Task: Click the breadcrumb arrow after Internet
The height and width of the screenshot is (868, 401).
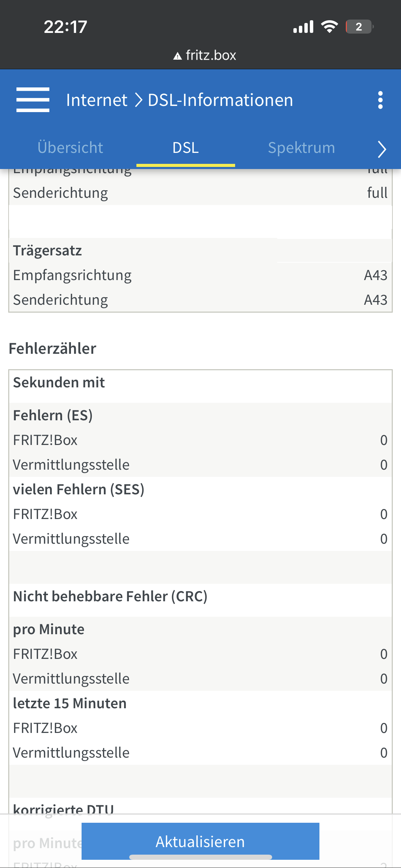Action: [x=138, y=100]
